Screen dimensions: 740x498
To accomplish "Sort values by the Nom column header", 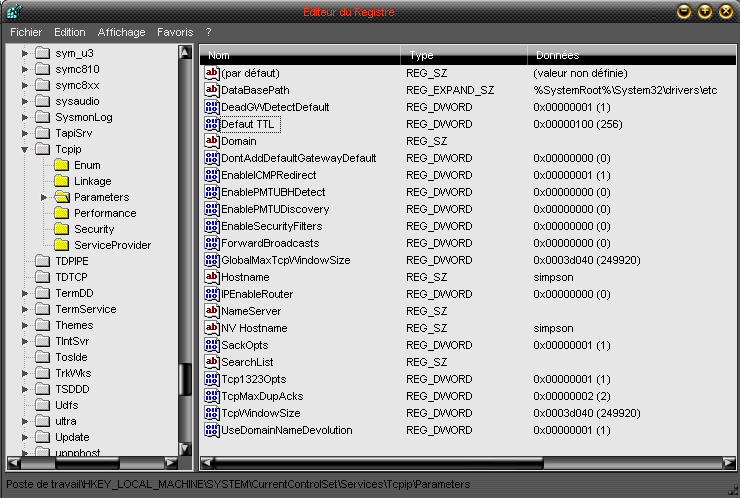I will point(300,55).
